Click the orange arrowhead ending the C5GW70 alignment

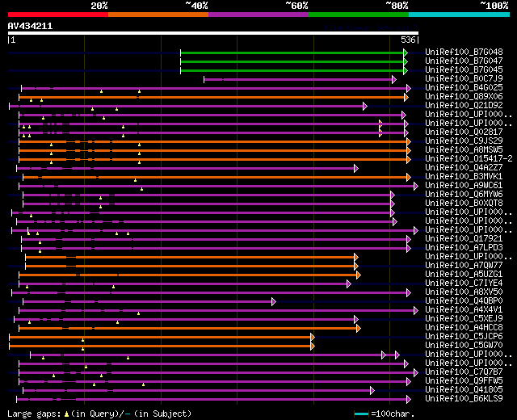(x=313, y=346)
